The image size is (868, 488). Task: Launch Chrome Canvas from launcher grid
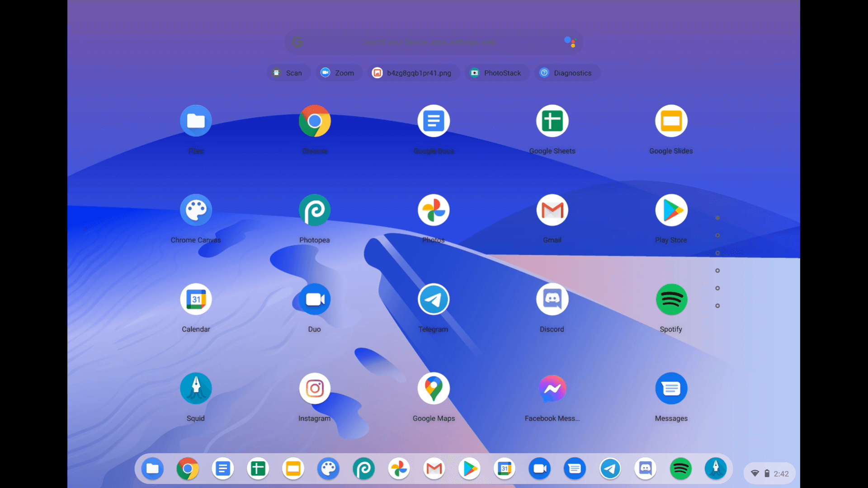click(196, 210)
